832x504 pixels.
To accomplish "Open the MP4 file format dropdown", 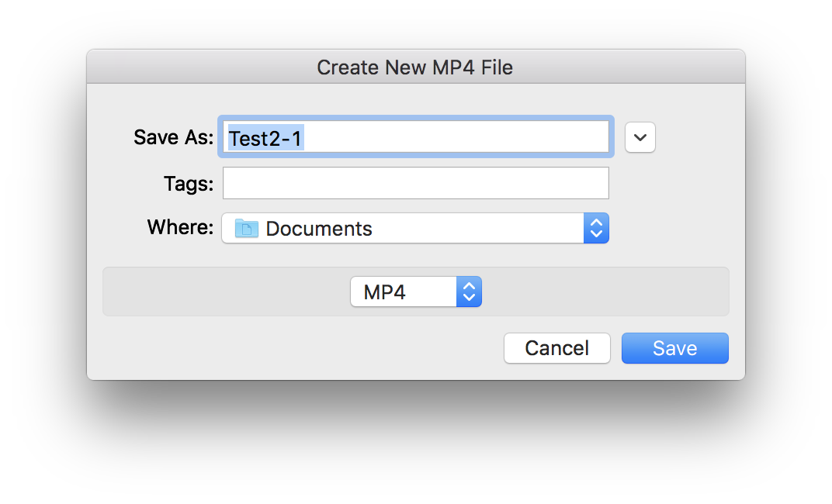I will [415, 292].
